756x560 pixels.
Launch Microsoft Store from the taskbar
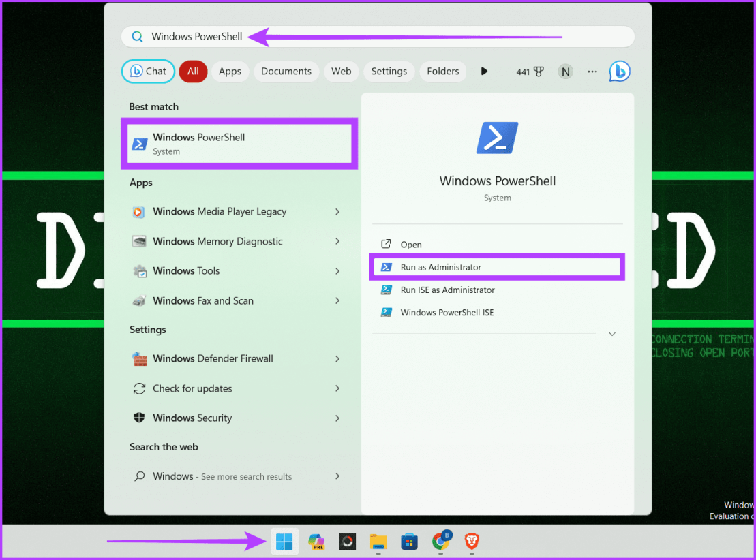point(409,542)
